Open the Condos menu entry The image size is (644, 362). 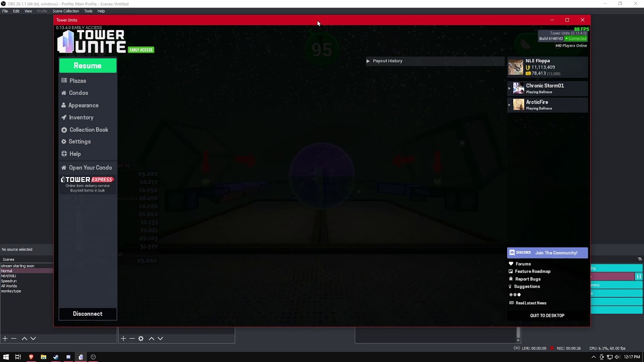[78, 93]
